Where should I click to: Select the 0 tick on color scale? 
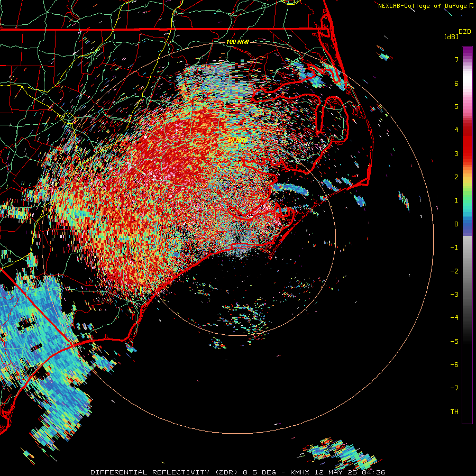click(x=456, y=224)
